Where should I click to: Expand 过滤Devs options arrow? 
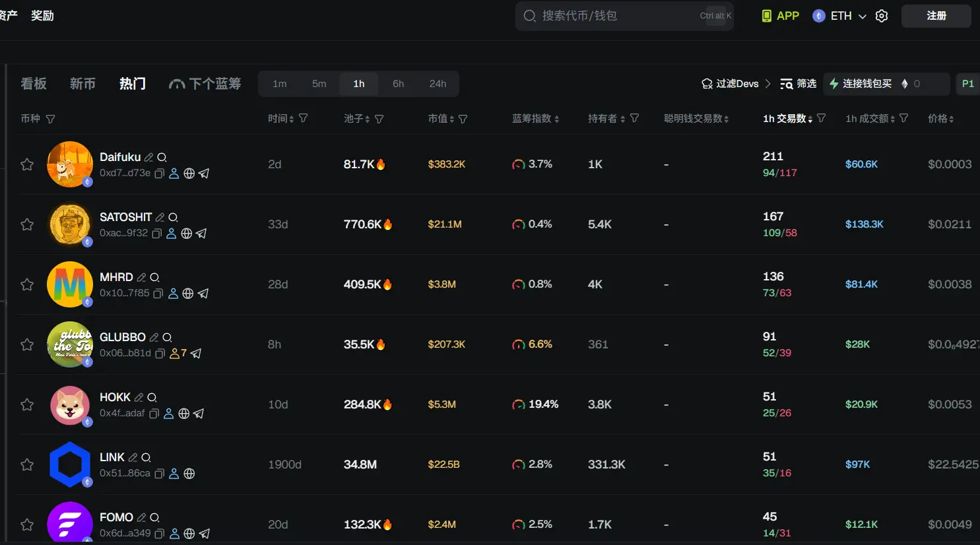768,84
